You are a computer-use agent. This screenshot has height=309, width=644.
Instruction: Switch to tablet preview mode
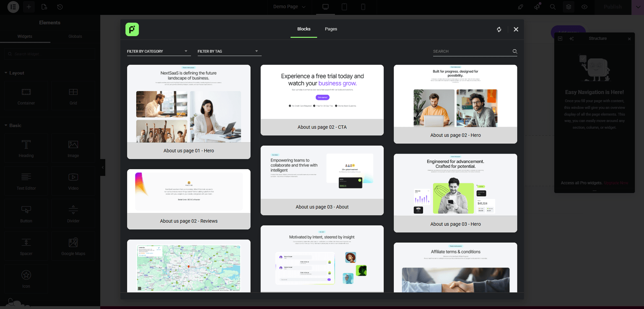click(344, 7)
